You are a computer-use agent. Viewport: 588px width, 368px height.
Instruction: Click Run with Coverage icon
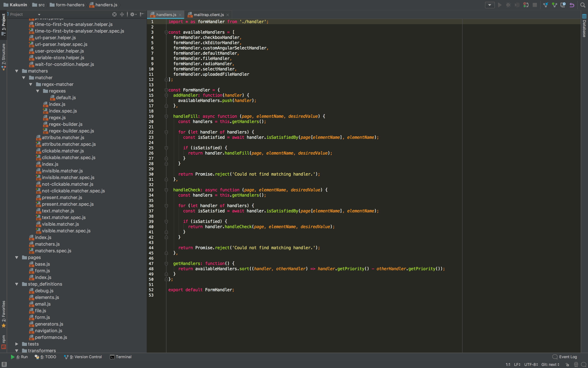point(517,5)
